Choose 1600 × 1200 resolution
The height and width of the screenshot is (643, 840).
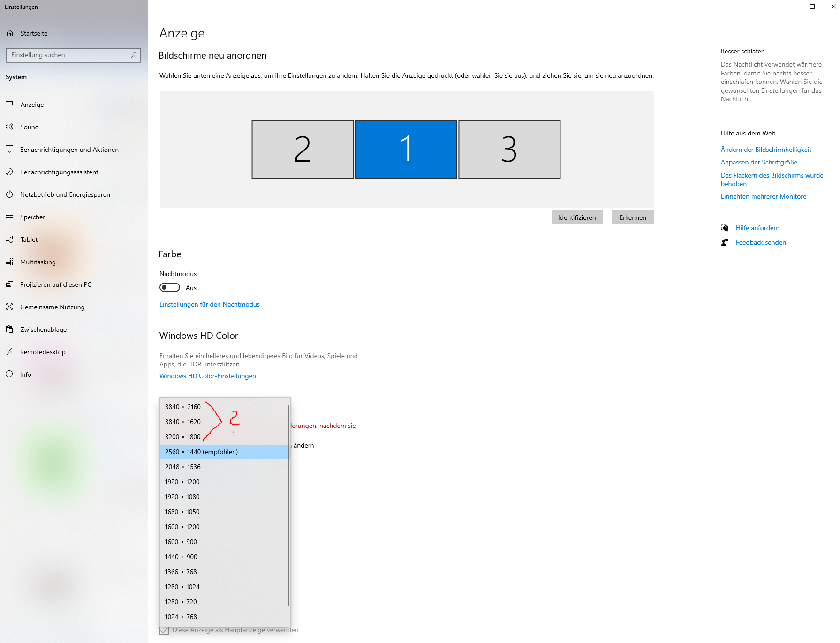224,527
